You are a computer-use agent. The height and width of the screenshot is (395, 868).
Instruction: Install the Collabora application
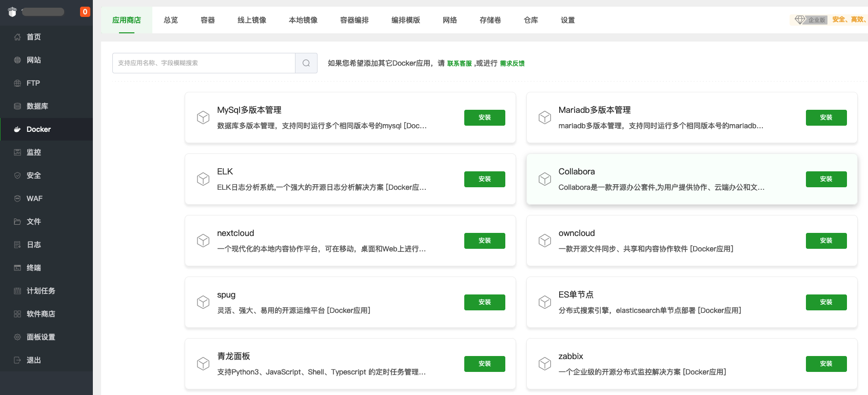pos(826,179)
